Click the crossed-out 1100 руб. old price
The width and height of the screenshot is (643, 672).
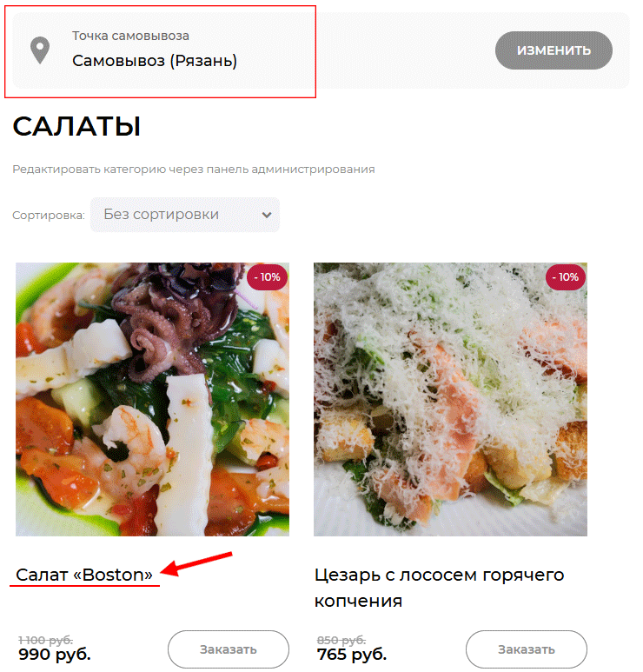[45, 640]
